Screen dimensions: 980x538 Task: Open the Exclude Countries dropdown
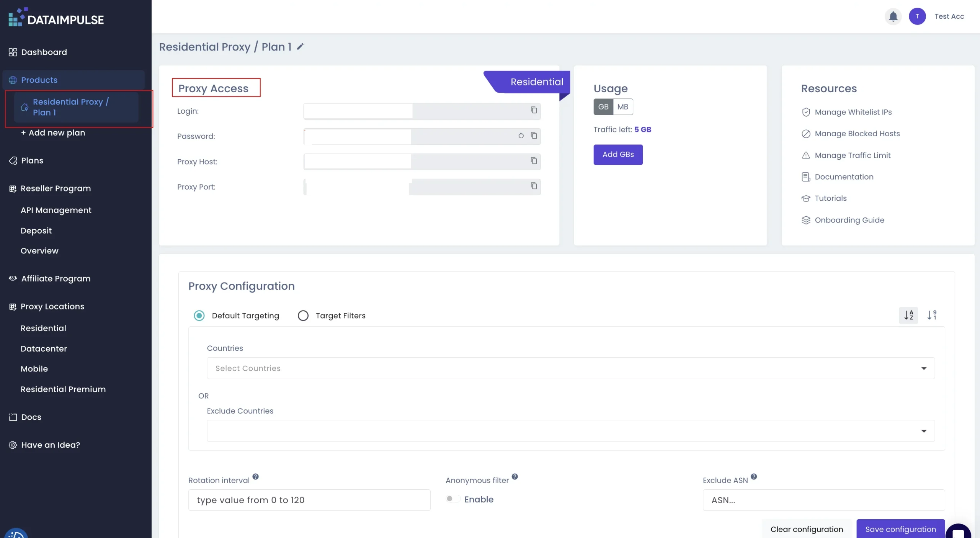[571, 431]
